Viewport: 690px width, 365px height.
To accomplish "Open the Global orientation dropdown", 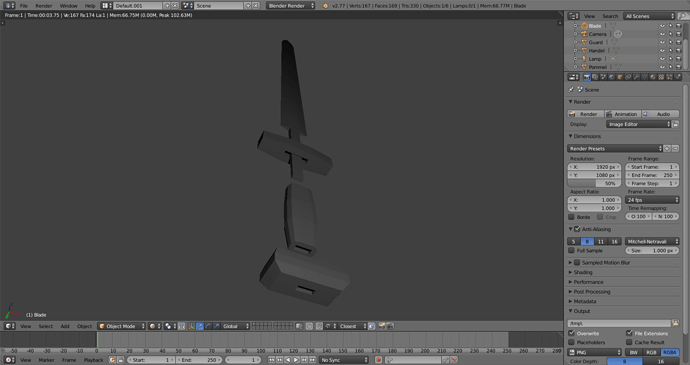I will (235, 326).
